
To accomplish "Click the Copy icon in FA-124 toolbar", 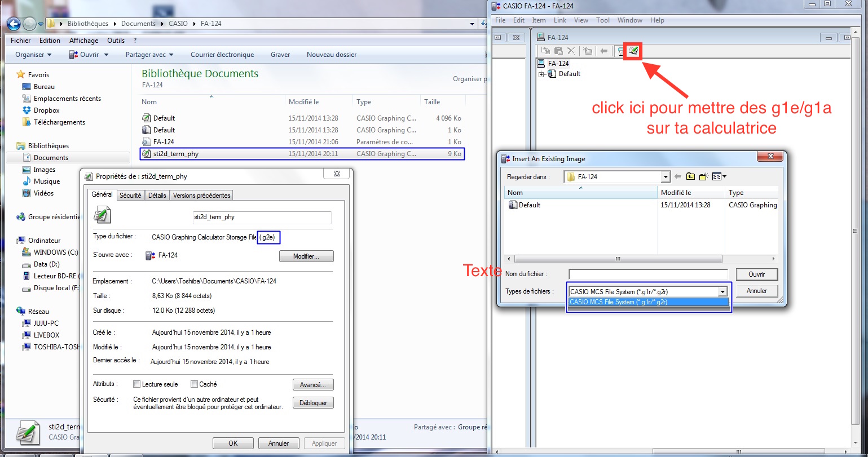I will [545, 51].
